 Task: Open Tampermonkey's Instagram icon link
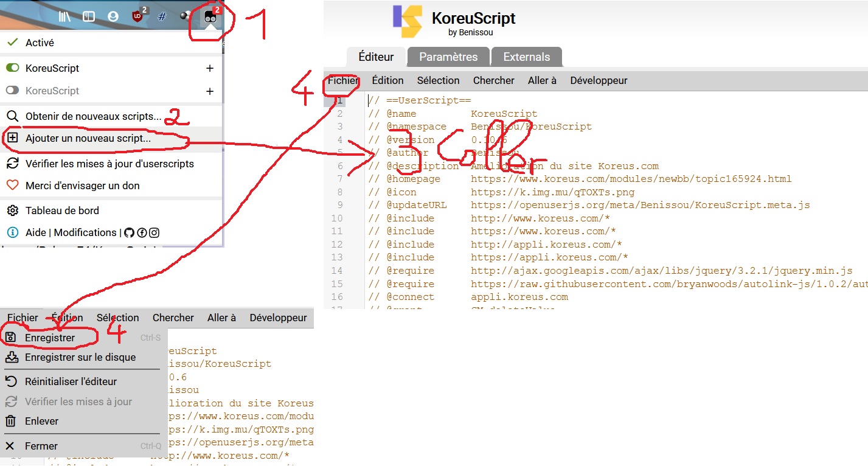point(155,232)
